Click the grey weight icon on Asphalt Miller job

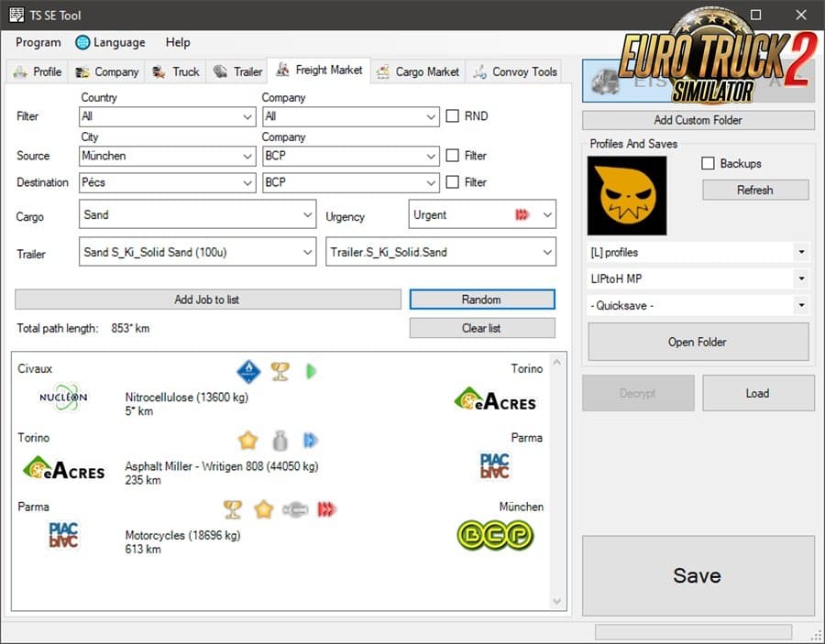point(280,441)
